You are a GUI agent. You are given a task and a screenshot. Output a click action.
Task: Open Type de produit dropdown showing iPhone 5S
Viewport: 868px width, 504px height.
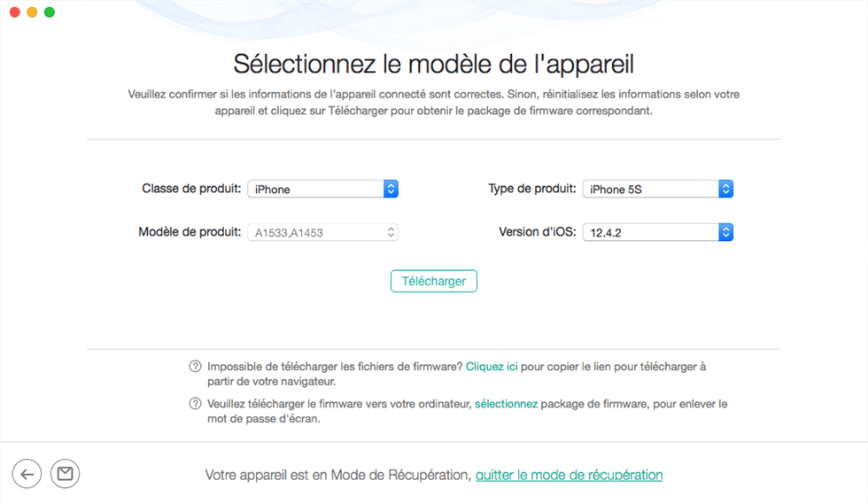point(657,189)
